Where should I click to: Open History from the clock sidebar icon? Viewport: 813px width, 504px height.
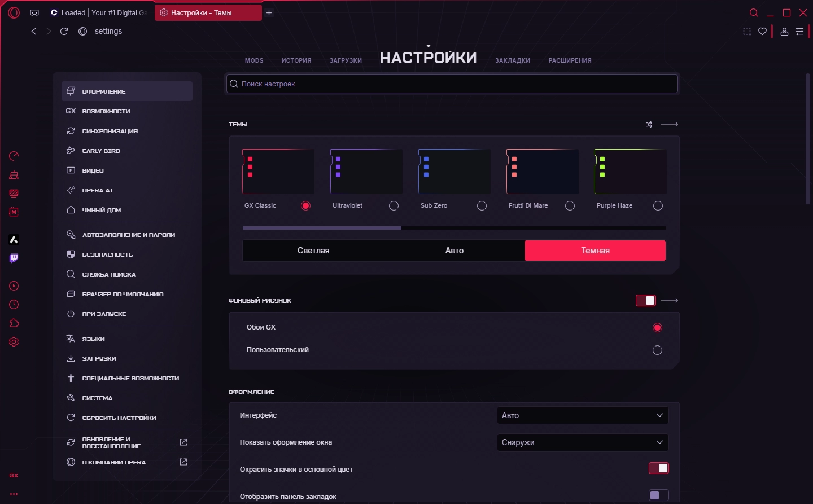[x=14, y=305]
